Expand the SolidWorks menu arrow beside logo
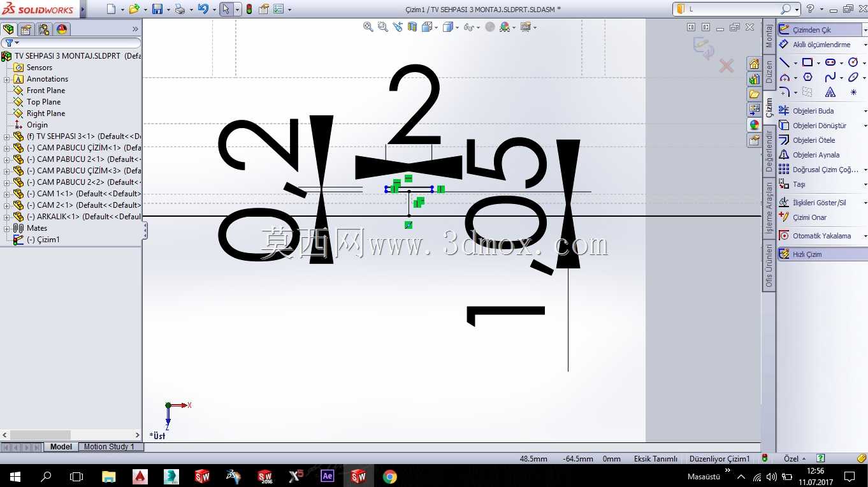This screenshot has width=868, height=487. coord(83,9)
